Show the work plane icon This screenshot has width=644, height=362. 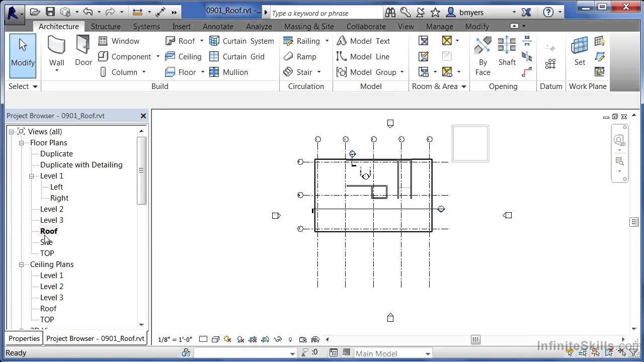(600, 41)
